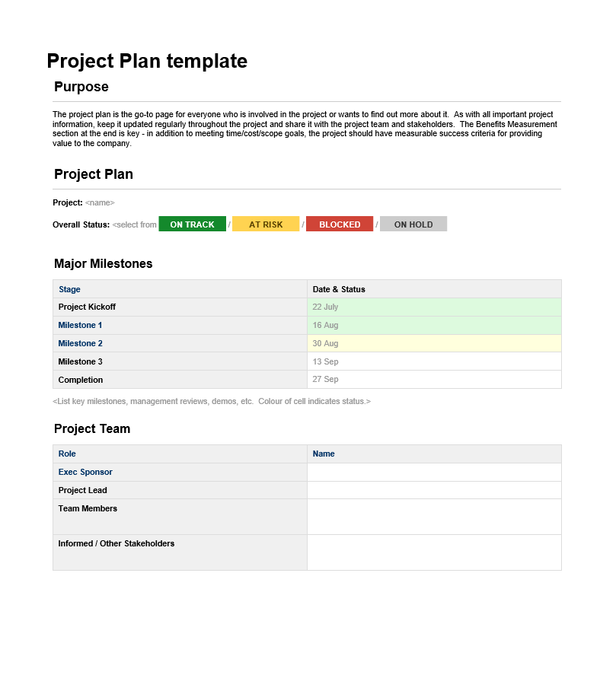Click the empty Team Members name cell
Screen dimensions: 616x694
pos(435,517)
